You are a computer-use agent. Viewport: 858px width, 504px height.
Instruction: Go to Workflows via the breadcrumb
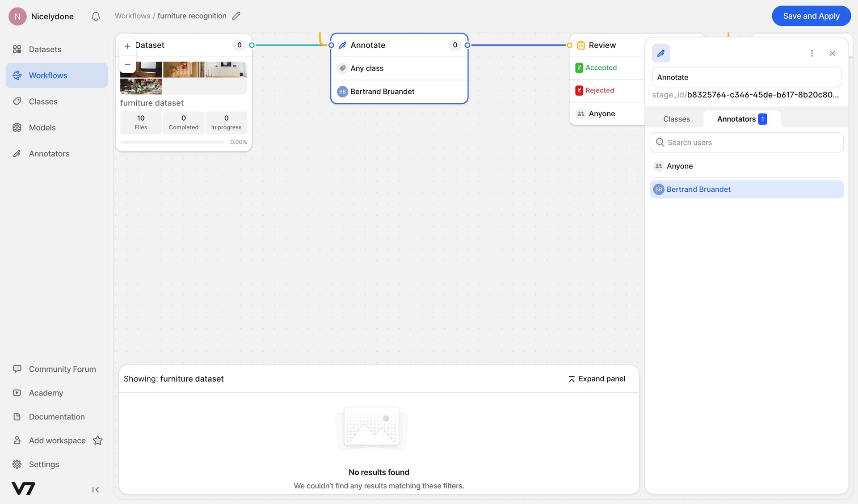(x=132, y=16)
